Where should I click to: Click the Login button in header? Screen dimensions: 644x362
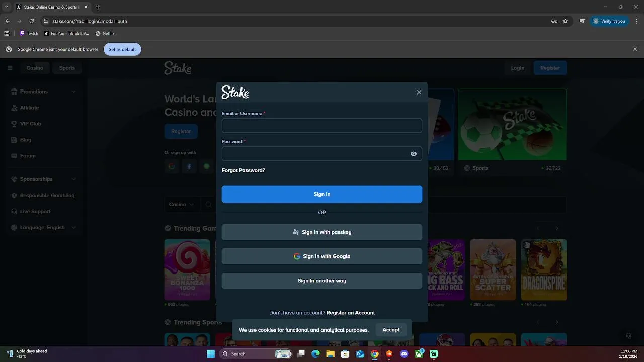coord(518,68)
